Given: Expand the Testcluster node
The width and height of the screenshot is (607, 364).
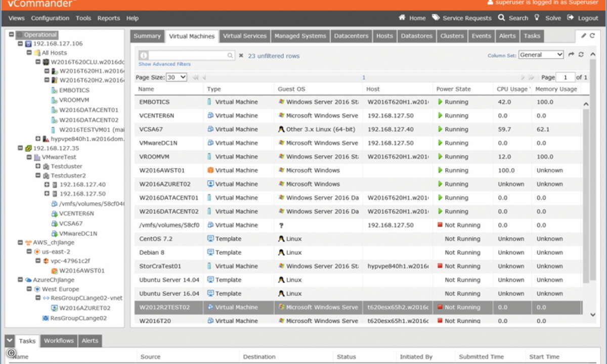Looking at the screenshot, I should [x=38, y=166].
